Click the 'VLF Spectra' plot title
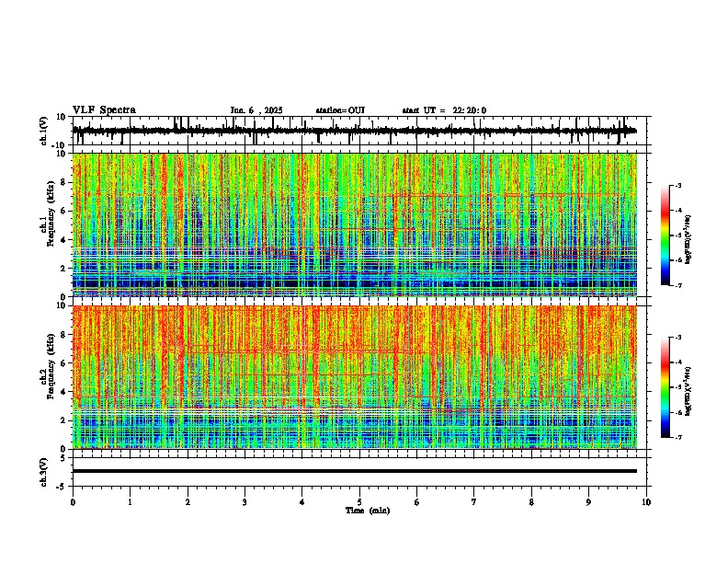The image size is (728, 563). pyautogui.click(x=104, y=110)
